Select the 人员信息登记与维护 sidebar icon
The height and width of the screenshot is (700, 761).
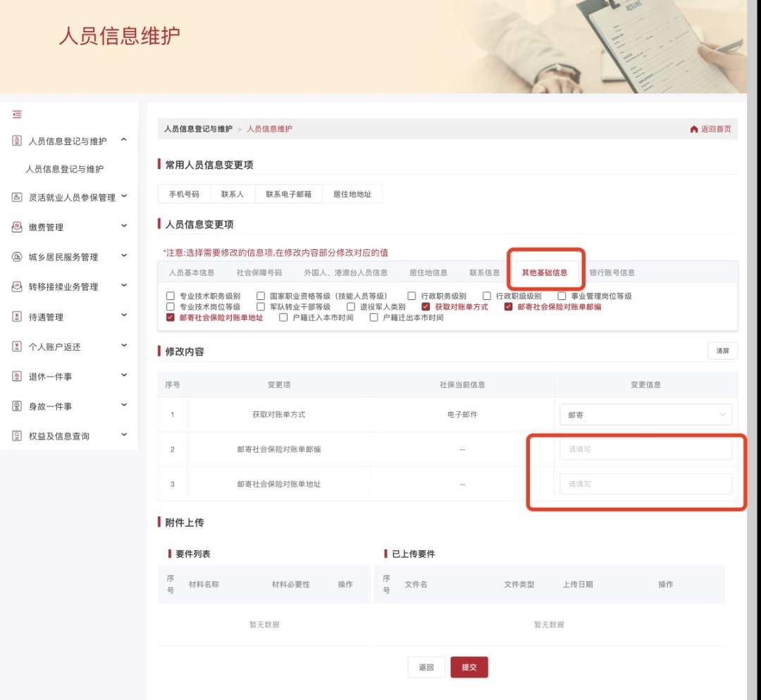(16, 140)
